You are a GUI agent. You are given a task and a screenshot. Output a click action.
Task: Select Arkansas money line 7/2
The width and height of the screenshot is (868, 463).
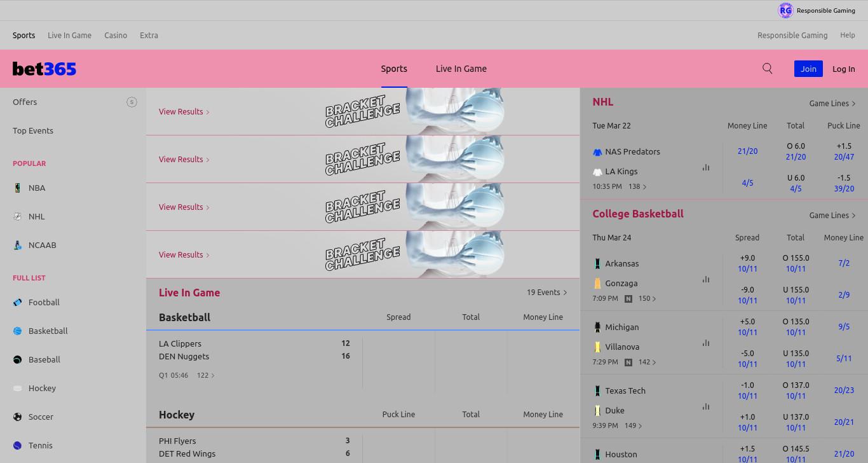[x=844, y=263]
